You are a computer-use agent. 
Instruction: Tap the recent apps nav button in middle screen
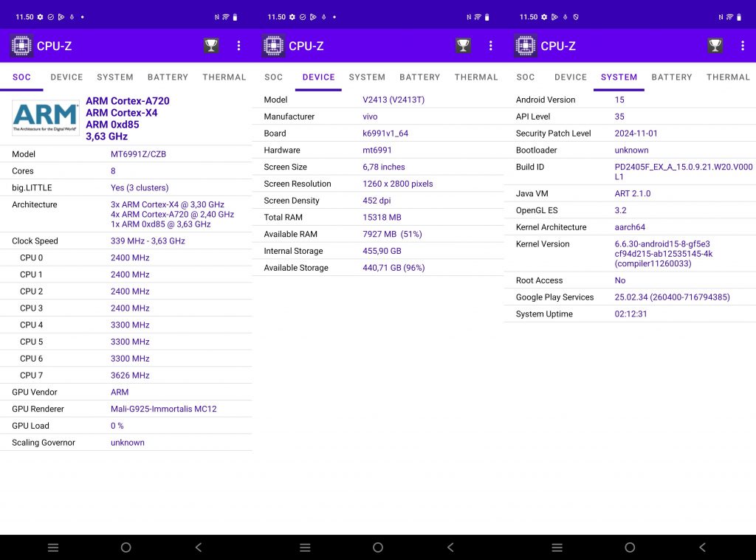click(305, 547)
